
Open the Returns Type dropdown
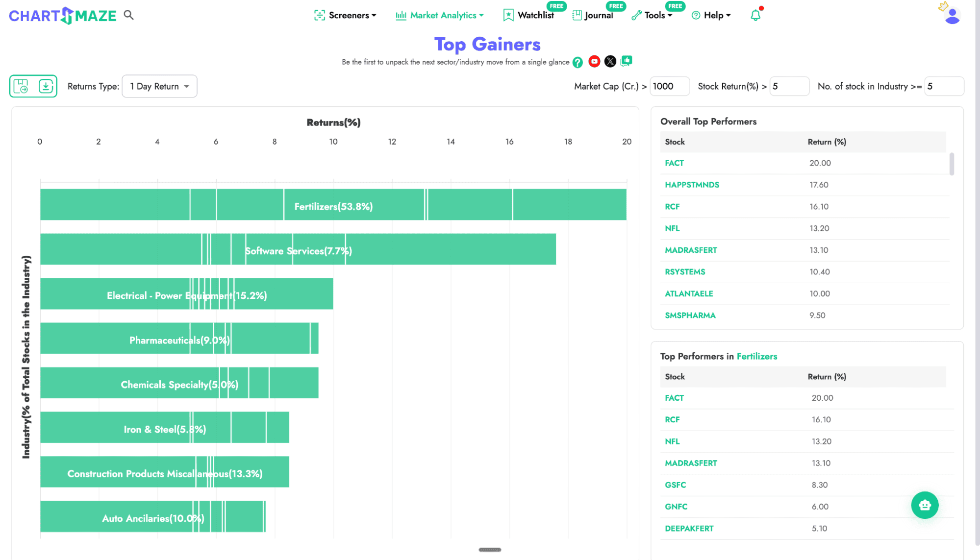[x=159, y=86]
